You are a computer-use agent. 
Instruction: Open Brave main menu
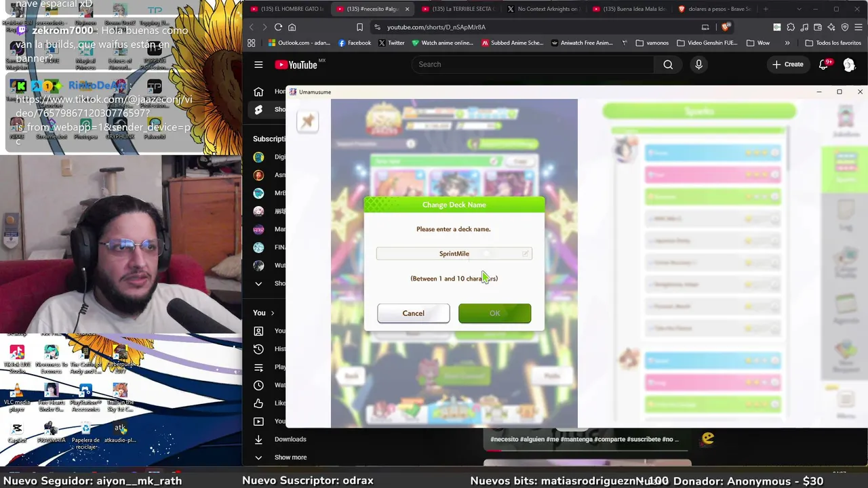[858, 27]
